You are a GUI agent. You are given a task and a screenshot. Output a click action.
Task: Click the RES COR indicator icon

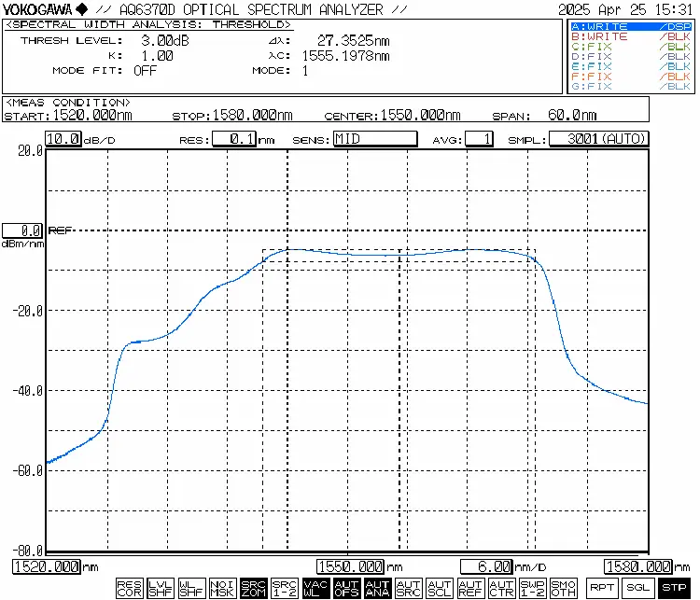(x=130, y=588)
